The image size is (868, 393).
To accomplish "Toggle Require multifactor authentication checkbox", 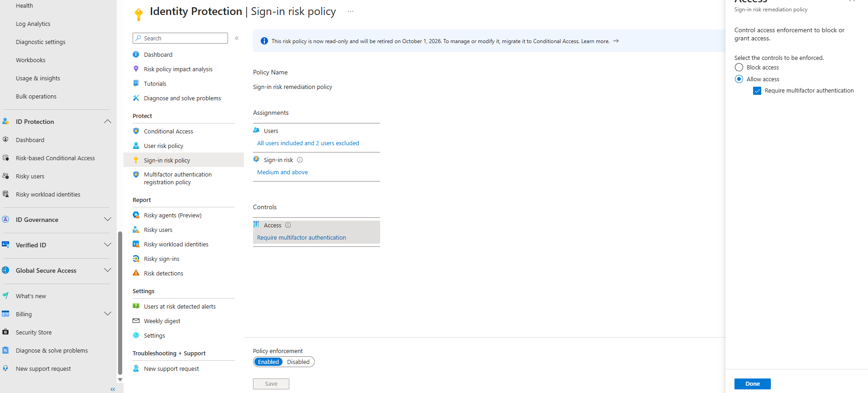I will 757,91.
